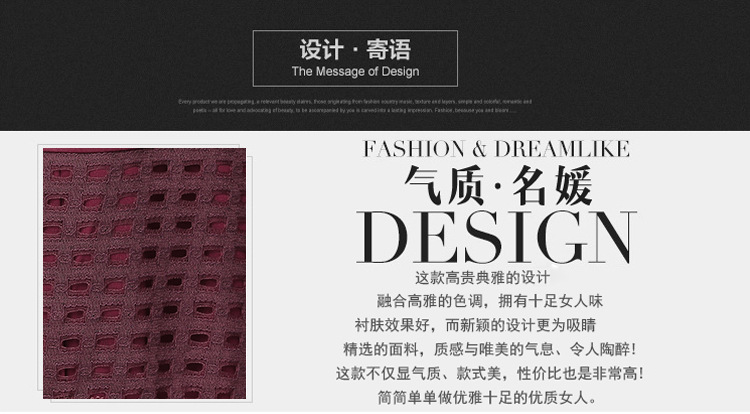Open the burgundy knit fabric thumbnail
Viewport: 750px width, 414px height.
[144, 273]
